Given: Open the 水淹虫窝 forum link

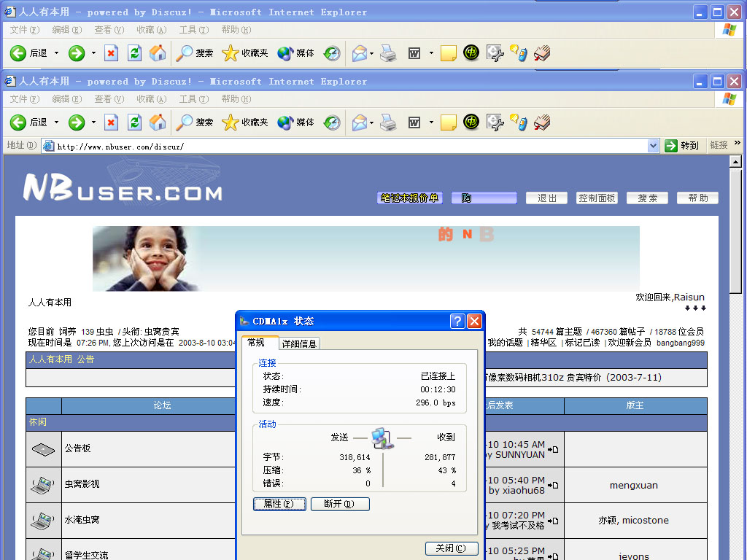Looking at the screenshot, I should (x=82, y=520).
